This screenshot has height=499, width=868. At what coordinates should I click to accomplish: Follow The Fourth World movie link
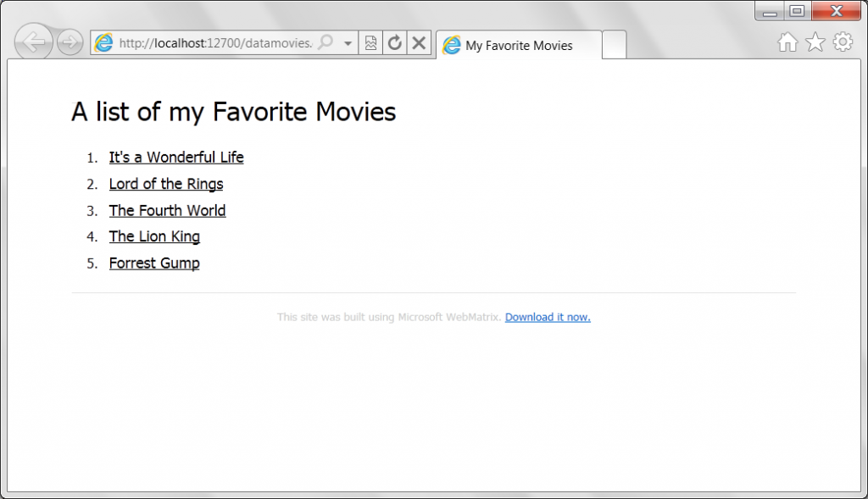pos(167,211)
